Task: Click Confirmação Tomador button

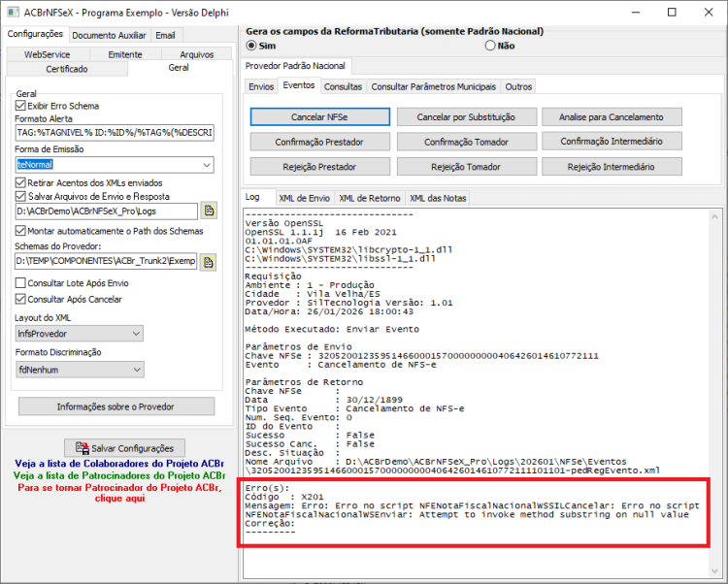Action: click(466, 142)
